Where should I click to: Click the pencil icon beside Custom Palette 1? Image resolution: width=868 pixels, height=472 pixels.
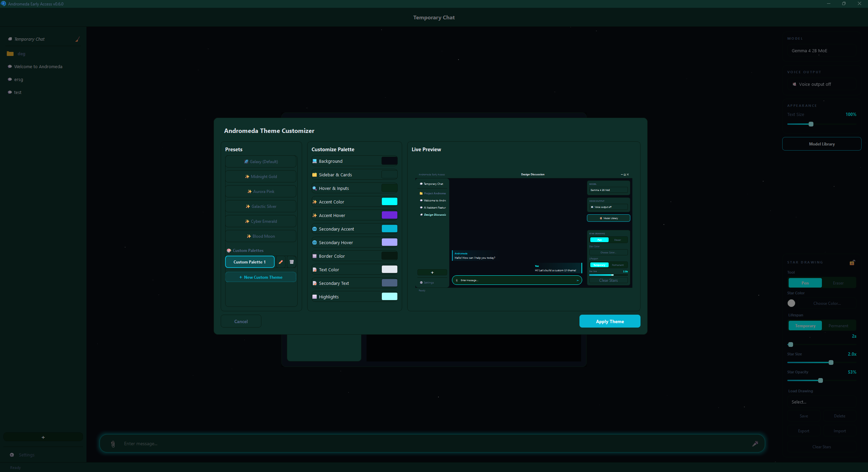click(281, 262)
